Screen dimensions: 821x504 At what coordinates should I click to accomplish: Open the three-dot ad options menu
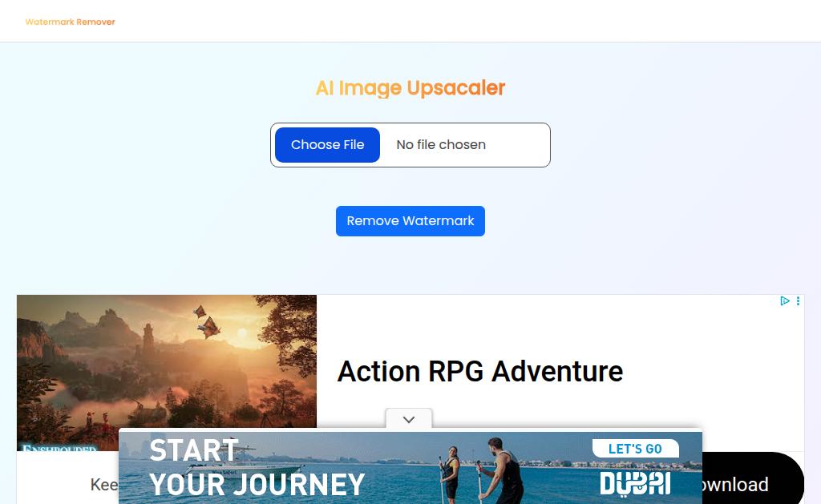coord(798,301)
